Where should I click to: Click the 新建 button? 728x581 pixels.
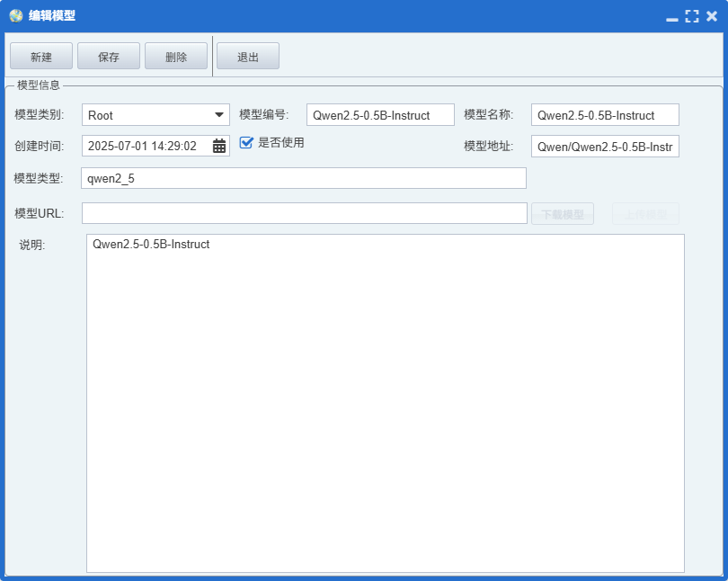pos(41,56)
